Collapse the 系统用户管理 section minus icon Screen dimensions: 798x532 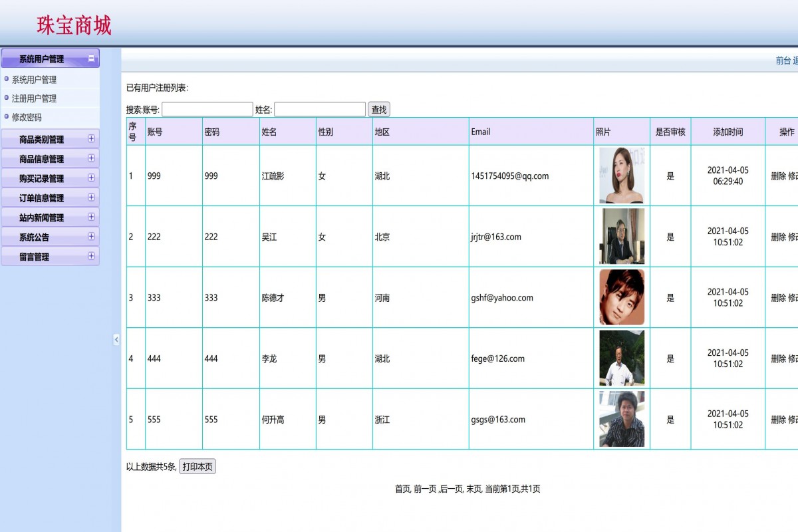pos(91,59)
